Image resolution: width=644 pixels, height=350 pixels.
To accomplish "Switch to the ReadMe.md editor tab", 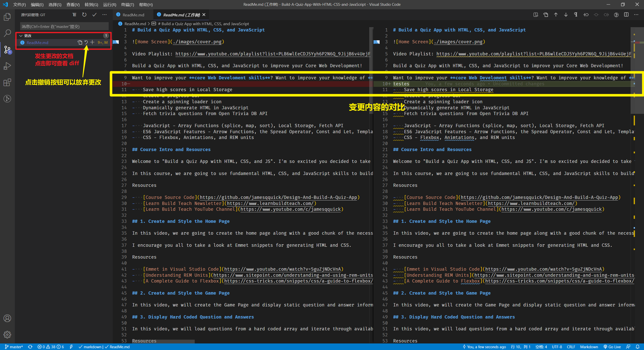I will 133,15.
